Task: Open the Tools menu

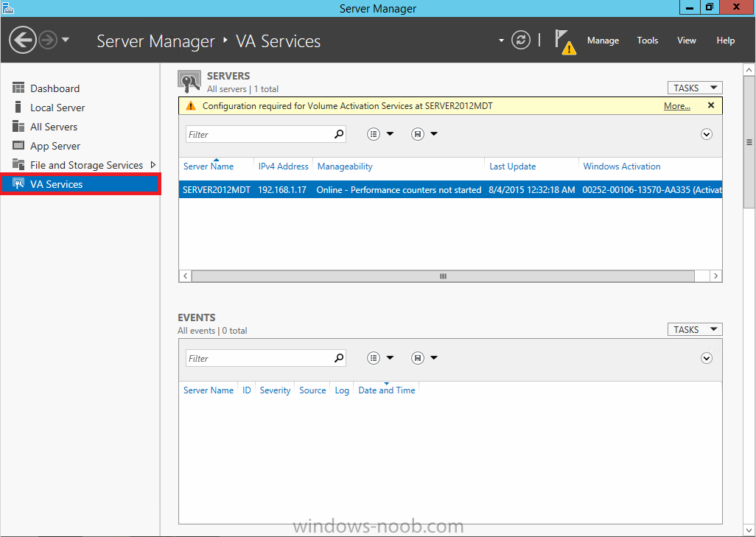Action: [647, 41]
